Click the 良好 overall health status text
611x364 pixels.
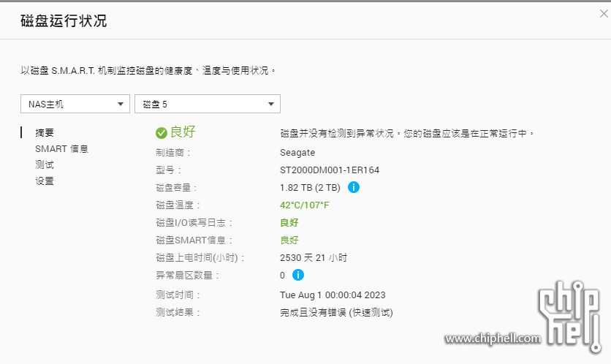coord(183,132)
